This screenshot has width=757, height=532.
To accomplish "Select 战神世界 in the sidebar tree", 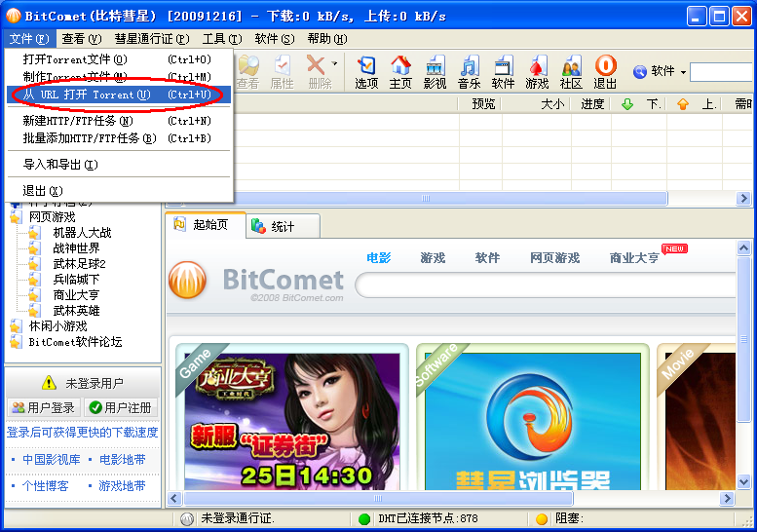I will tap(76, 248).
